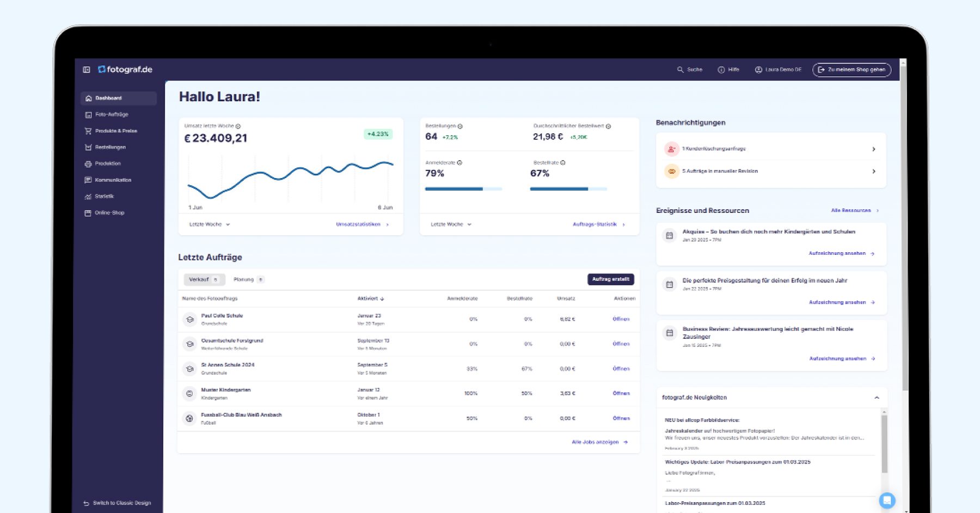Click Zu meinem Shop gehen button
The height and width of the screenshot is (513, 980).
coord(852,70)
